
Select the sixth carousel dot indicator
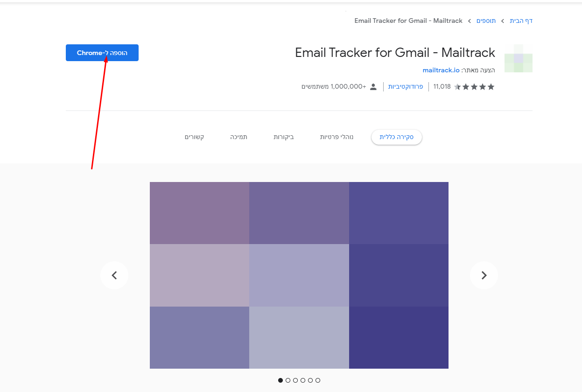[318, 380]
